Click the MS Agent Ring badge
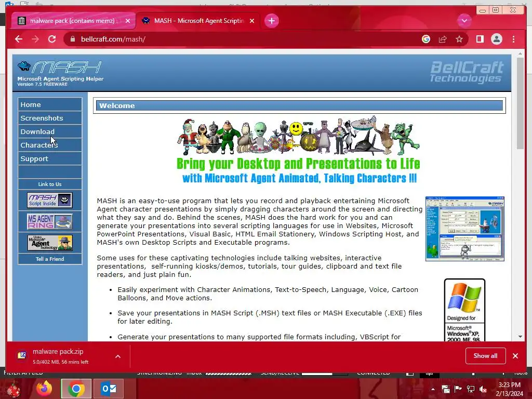 coord(49,221)
